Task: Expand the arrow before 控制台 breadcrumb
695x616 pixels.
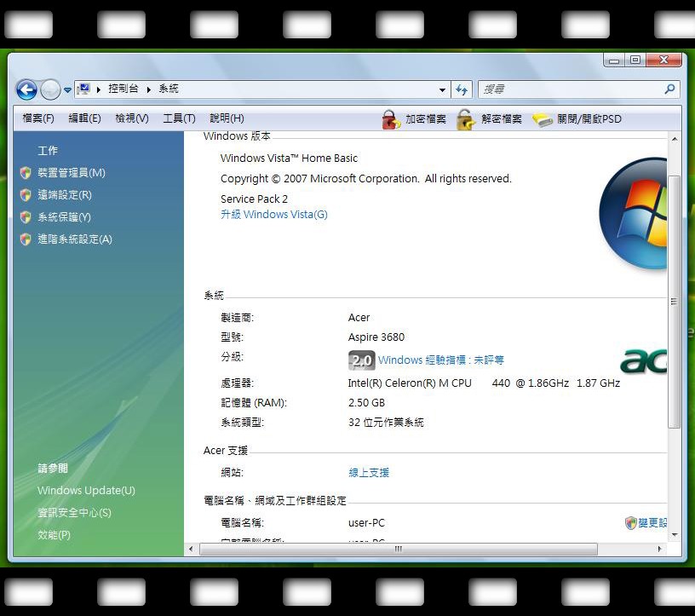Action: (x=99, y=89)
